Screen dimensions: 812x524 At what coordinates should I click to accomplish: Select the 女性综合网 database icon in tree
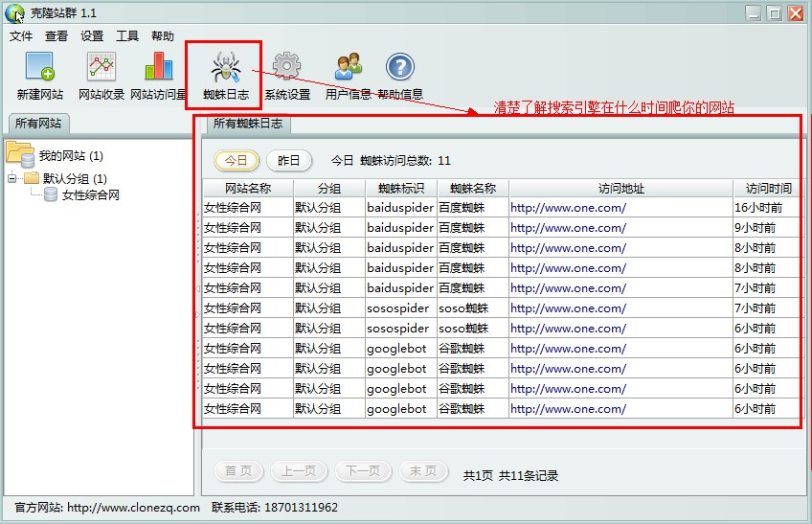[x=51, y=194]
